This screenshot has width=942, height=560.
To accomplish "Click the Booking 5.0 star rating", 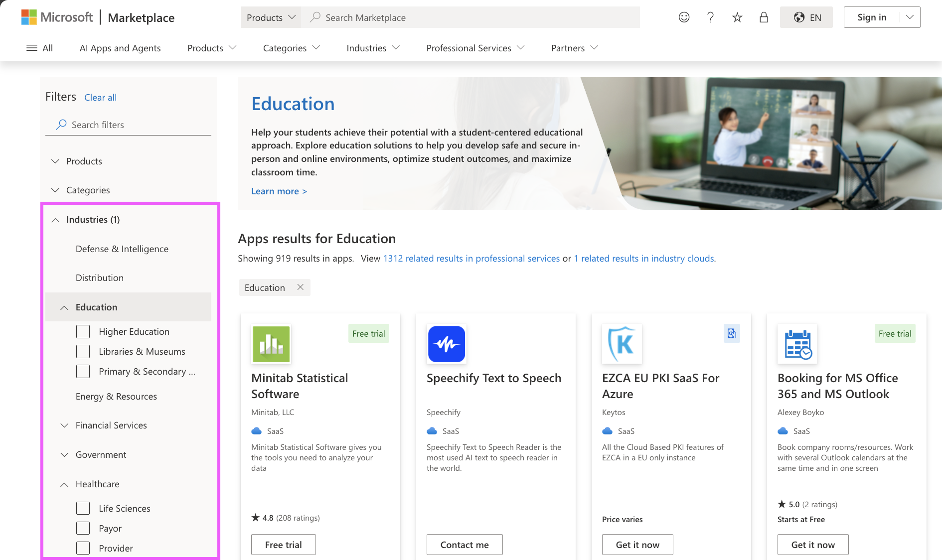I will click(807, 504).
